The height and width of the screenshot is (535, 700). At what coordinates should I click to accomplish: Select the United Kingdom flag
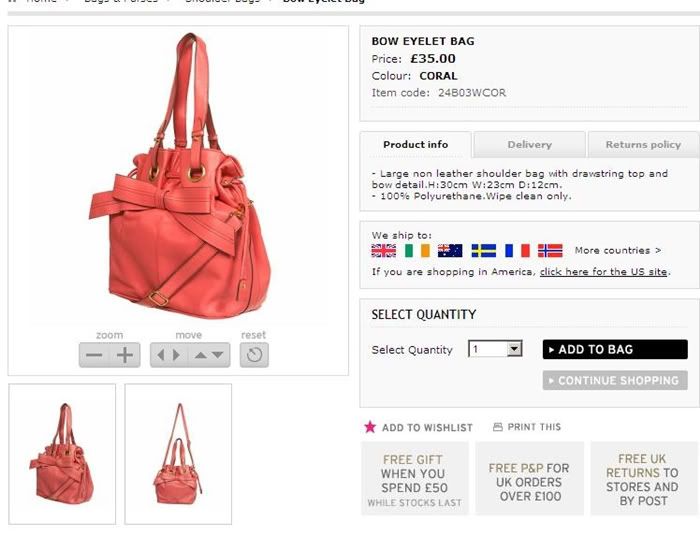click(383, 251)
